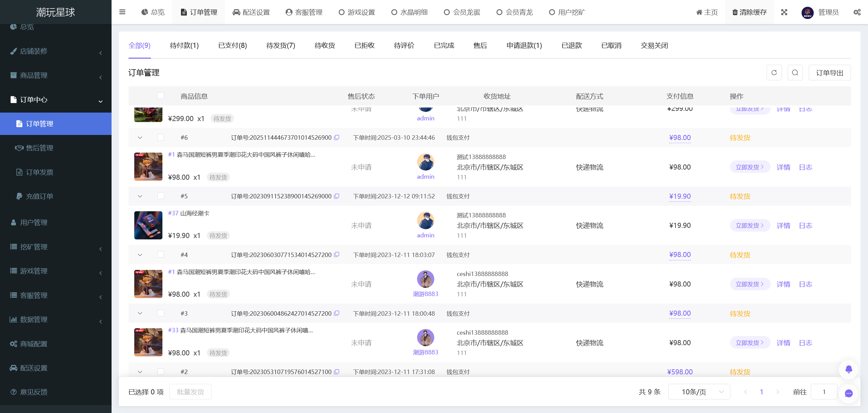Screen dimensions: 868x413
Task: Select all orders with the header checkbox
Action: (161, 96)
